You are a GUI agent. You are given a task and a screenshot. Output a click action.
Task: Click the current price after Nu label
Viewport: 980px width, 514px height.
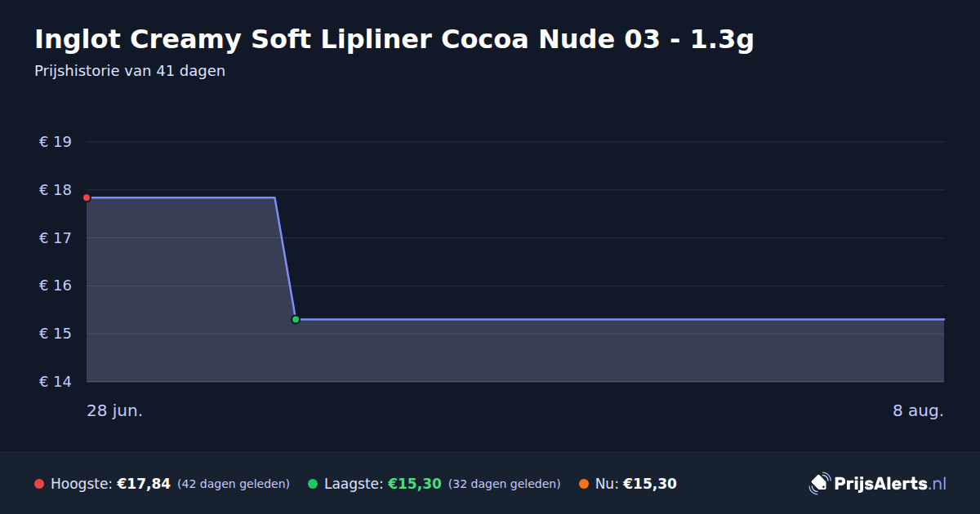[650, 484]
